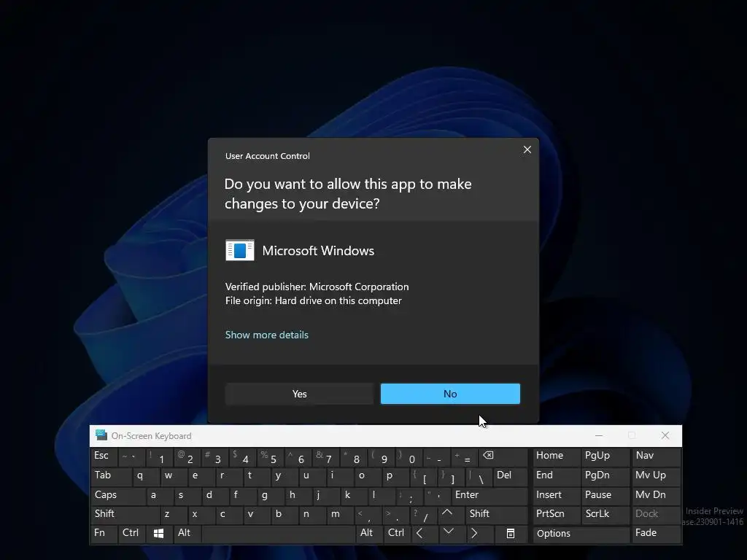Tap the comma key

[368, 514]
